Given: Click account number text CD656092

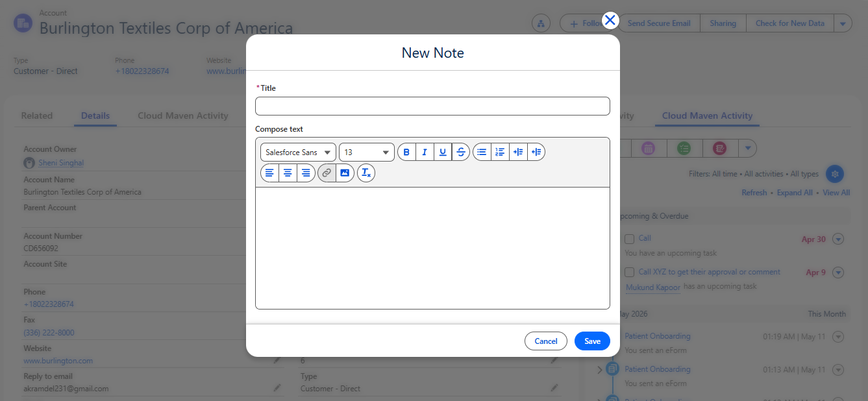Looking at the screenshot, I should (41, 249).
